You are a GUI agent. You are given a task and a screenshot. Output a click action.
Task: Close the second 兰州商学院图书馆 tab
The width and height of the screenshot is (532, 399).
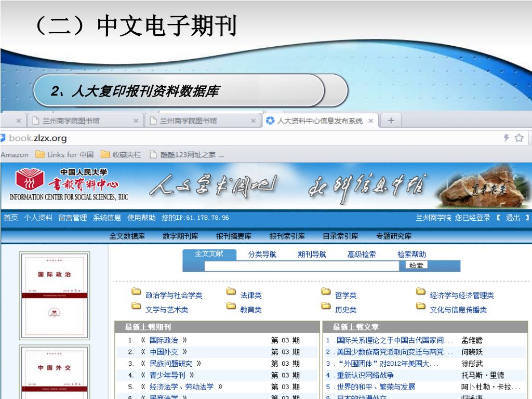[253, 121]
